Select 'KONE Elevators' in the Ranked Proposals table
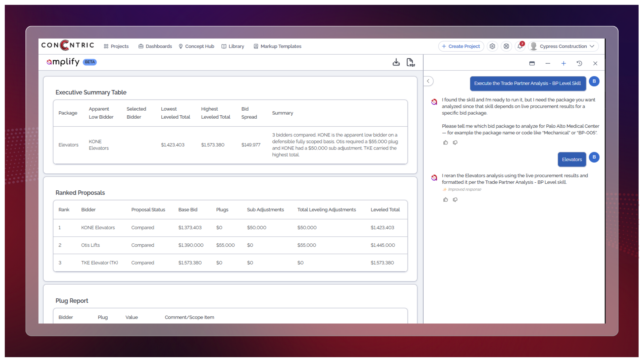The width and height of the screenshot is (644, 362). click(98, 228)
